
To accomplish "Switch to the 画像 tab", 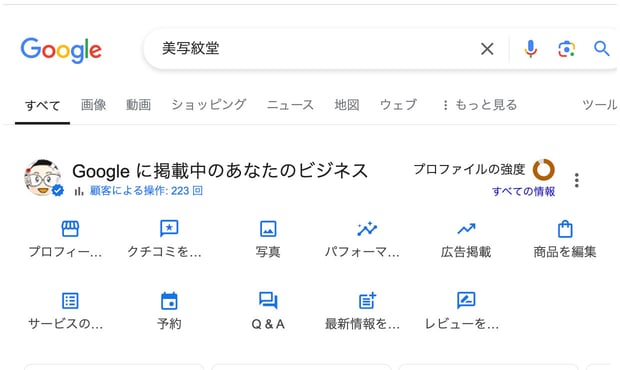I will tap(94, 105).
